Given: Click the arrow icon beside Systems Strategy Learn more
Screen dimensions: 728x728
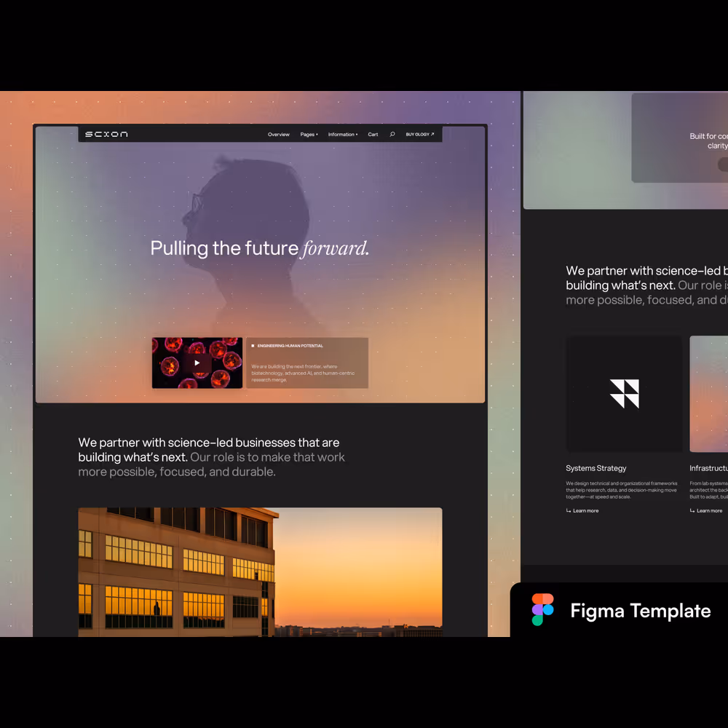Looking at the screenshot, I should point(569,511).
